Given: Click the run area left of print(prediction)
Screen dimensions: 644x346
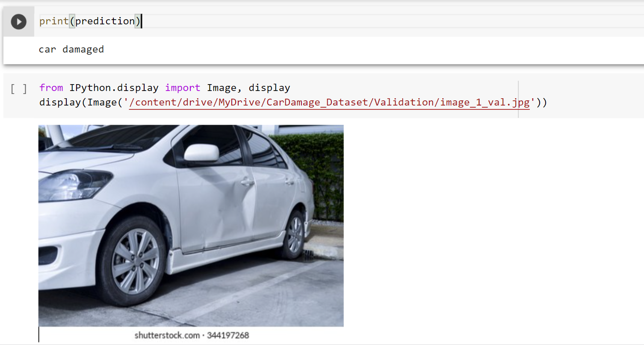Looking at the screenshot, I should coord(18,21).
